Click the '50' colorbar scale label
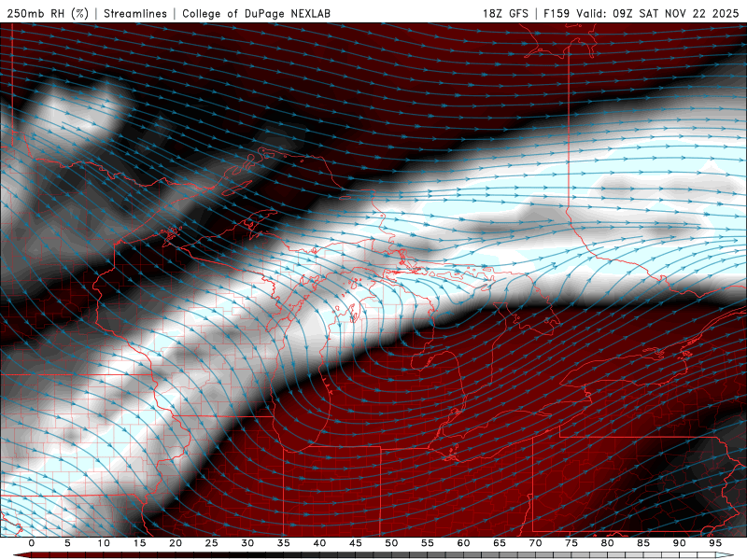The image size is (747, 560). coord(391,543)
